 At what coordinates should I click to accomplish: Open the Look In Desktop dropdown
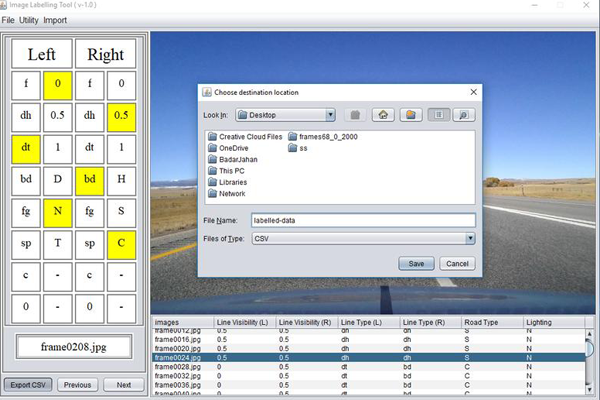(x=286, y=115)
